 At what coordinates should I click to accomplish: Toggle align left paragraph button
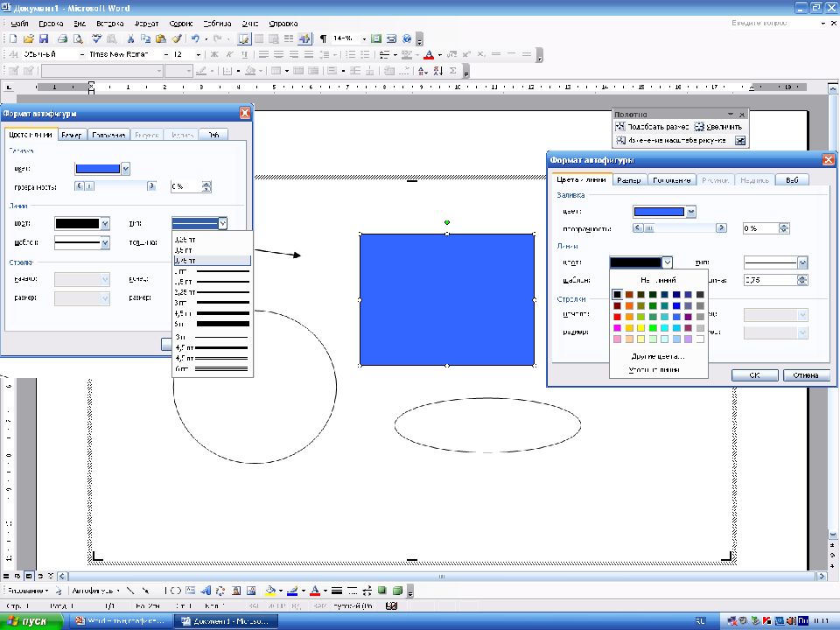click(x=263, y=54)
